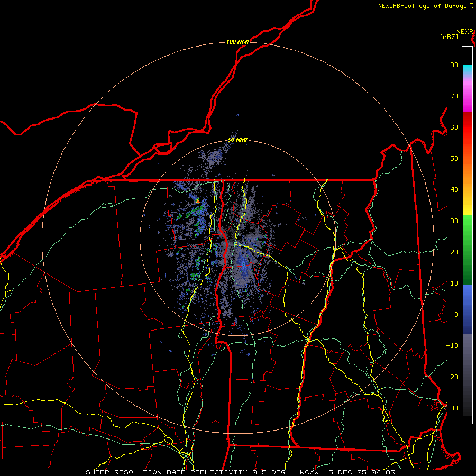Click the 20 value on dBZ scale
Image resolution: width=476 pixels, height=476 pixels.
pos(454,252)
